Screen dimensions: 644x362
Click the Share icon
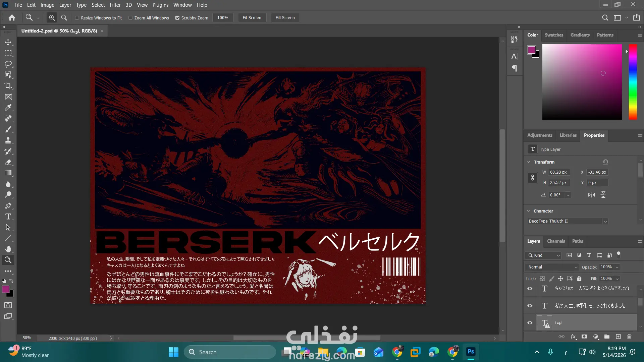click(x=637, y=18)
